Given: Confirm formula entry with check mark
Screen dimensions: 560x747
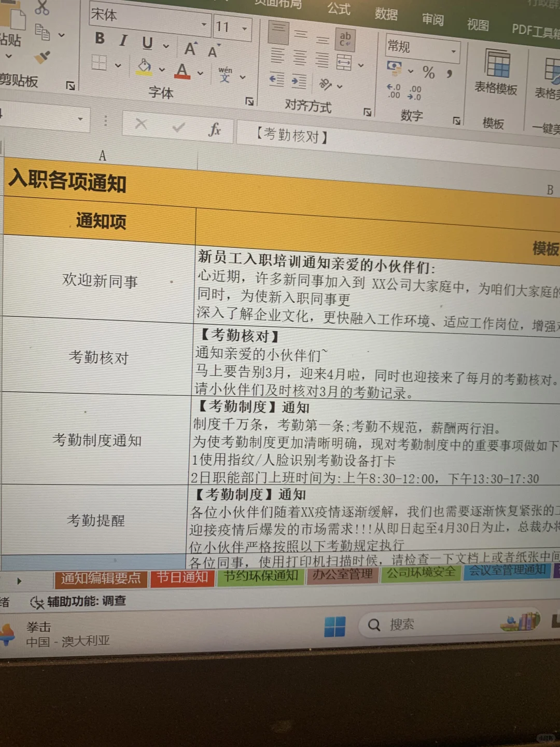Looking at the screenshot, I should [x=178, y=127].
